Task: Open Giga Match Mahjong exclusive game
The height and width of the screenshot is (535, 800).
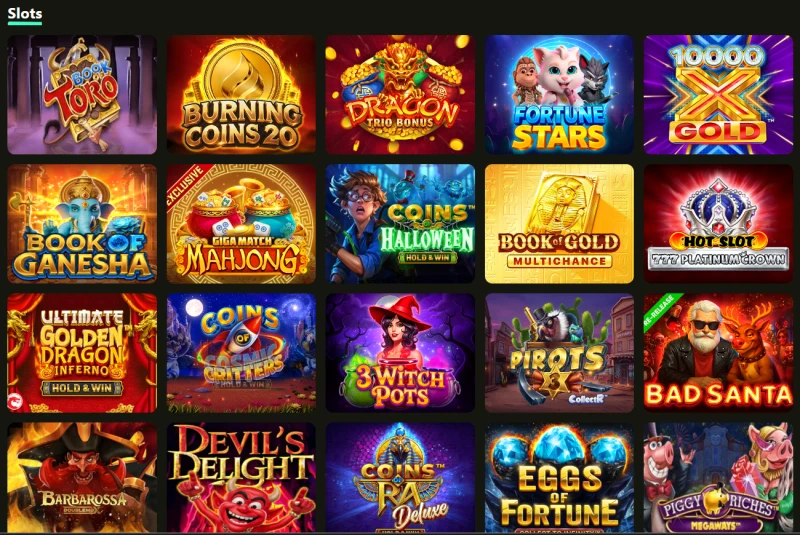Action: [241, 224]
